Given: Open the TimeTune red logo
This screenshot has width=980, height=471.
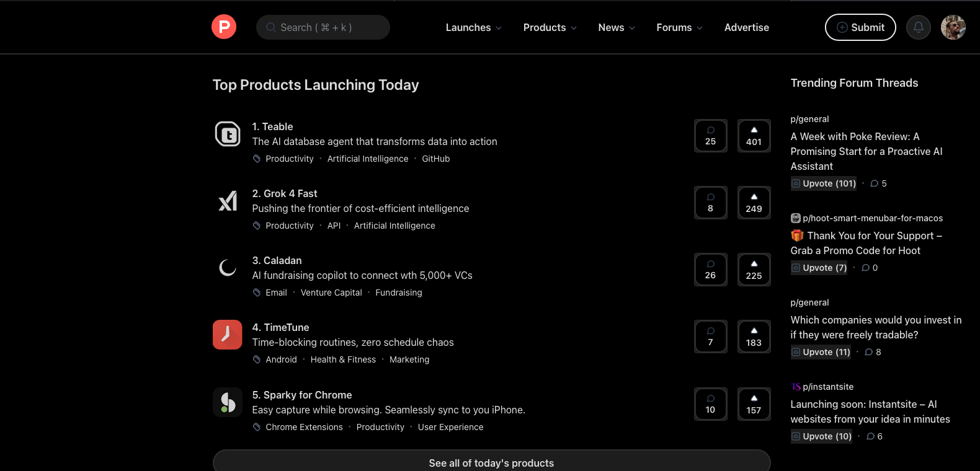Looking at the screenshot, I should [228, 335].
